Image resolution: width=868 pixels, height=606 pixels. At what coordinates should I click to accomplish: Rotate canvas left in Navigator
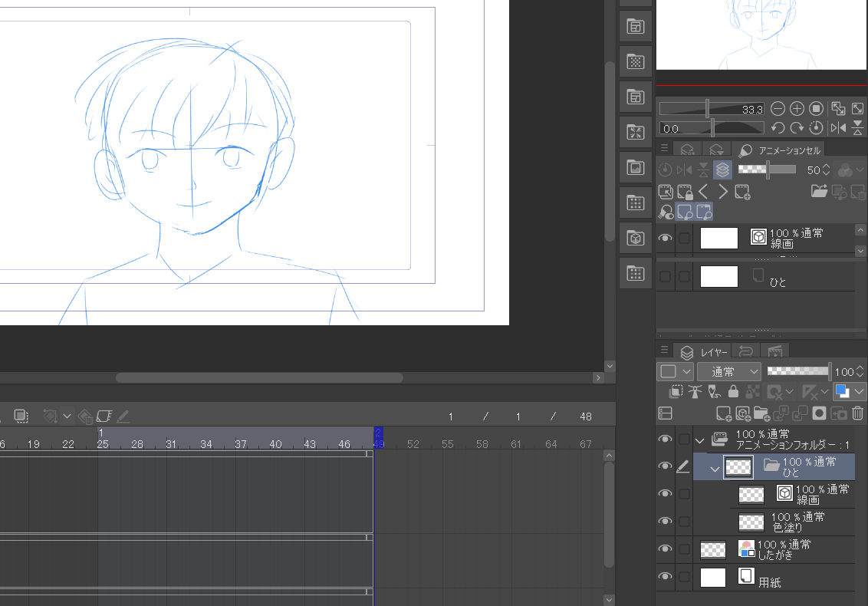tap(778, 128)
